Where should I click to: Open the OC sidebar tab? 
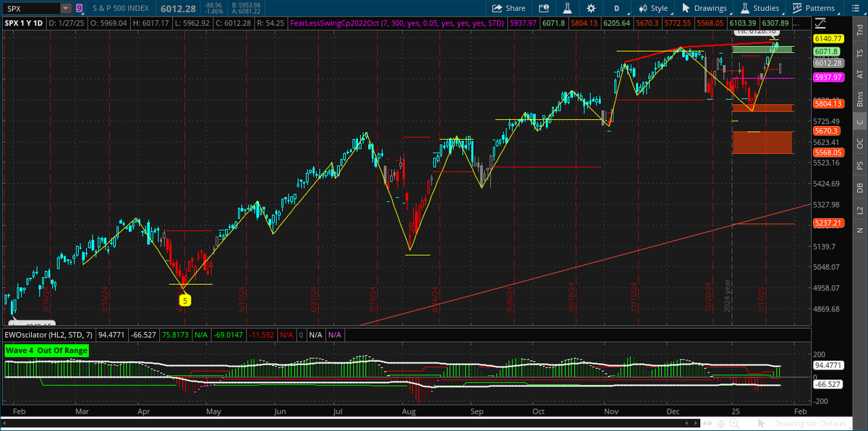pyautogui.click(x=860, y=143)
